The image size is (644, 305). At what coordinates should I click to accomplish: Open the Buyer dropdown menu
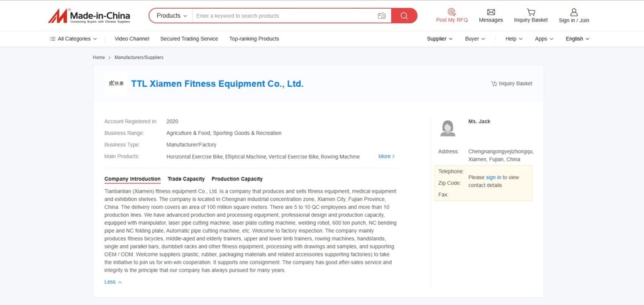point(475,38)
